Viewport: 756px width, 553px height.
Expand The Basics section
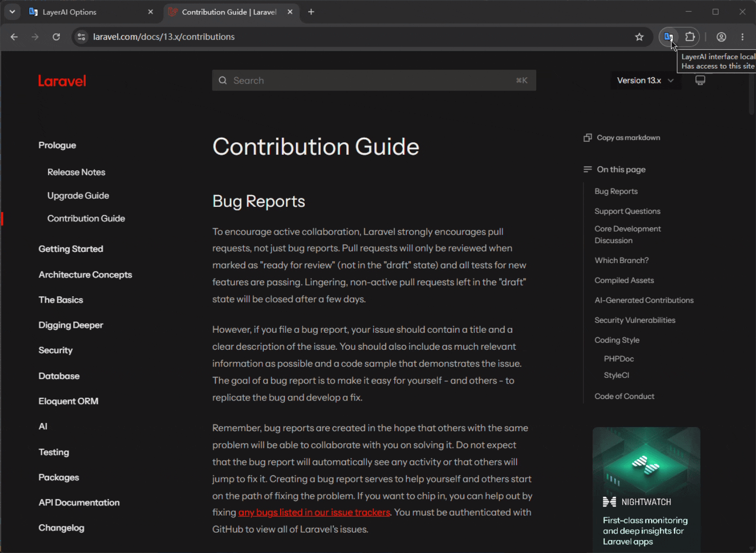[60, 300]
